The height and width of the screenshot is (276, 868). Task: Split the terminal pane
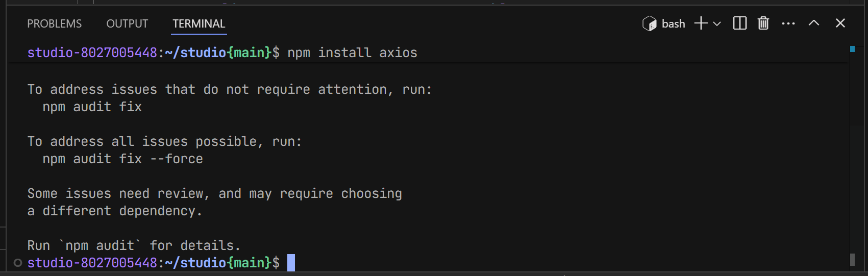739,23
